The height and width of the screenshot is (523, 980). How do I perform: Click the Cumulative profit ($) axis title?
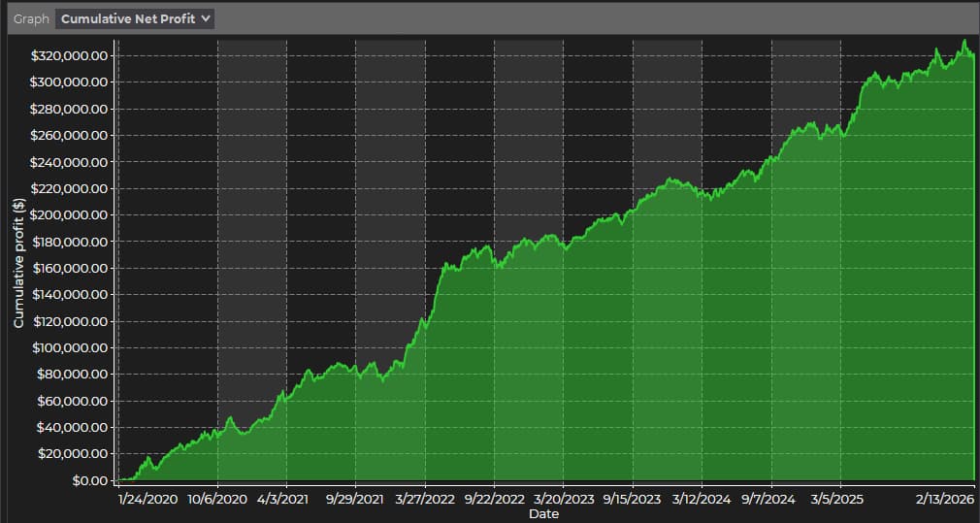pos(18,261)
